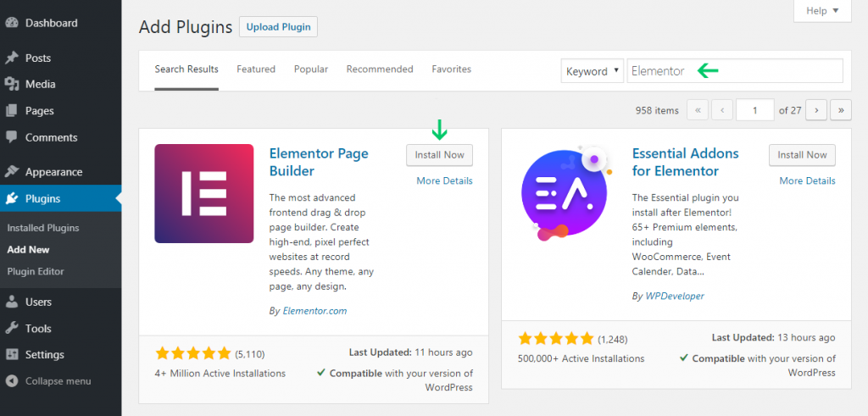This screenshot has width=868, height=416.
Task: Click the Pages icon in sidebar
Action: coord(12,111)
